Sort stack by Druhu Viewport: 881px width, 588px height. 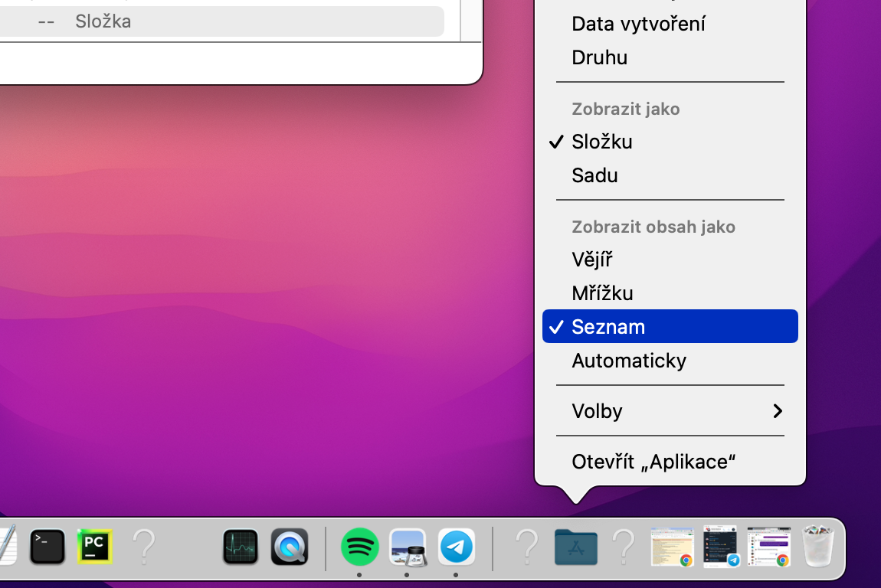tap(670, 57)
